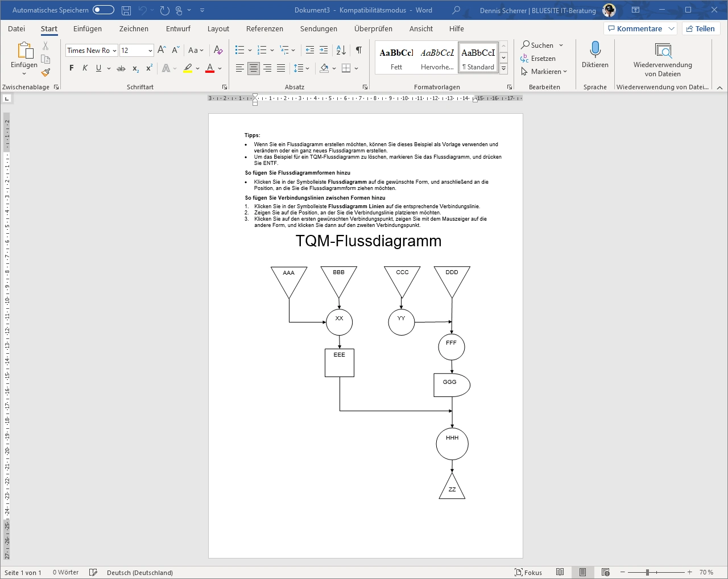Click the Ersetzen button
The image size is (728, 579).
point(538,59)
